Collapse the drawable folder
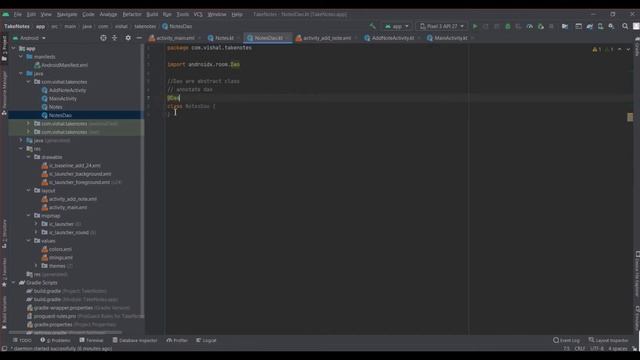Image resolution: width=640 pixels, height=360 pixels. point(29,157)
